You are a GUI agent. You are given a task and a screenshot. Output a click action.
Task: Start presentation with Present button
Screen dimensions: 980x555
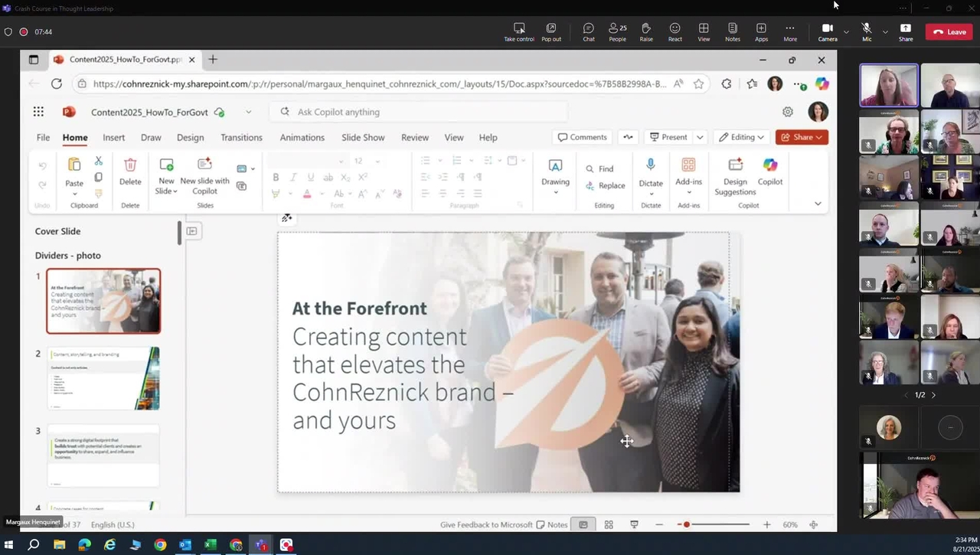(668, 137)
